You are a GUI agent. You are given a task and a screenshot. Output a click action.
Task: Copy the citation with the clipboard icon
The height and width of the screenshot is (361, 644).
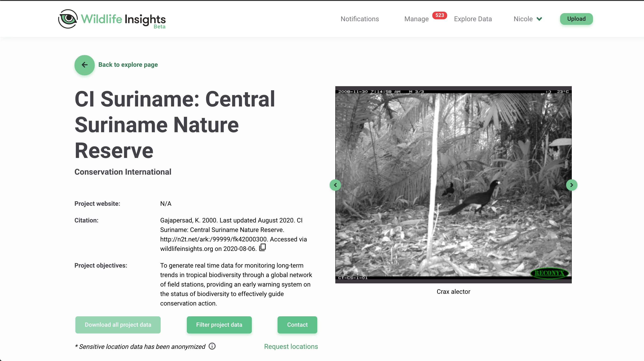click(262, 248)
